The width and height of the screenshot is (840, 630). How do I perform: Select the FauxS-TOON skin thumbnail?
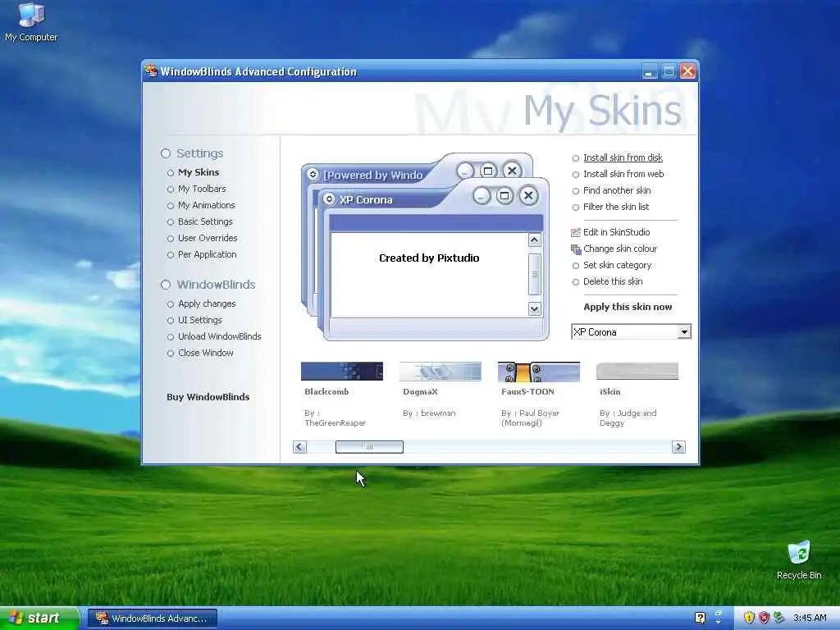click(x=538, y=372)
